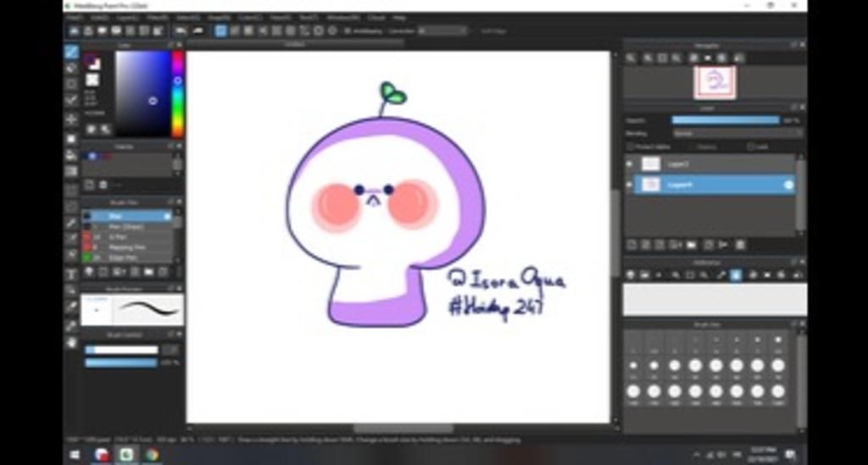Screen dimensions: 868x465
Task: Toggle the Protect Alpha checkbox
Action: tap(631, 147)
